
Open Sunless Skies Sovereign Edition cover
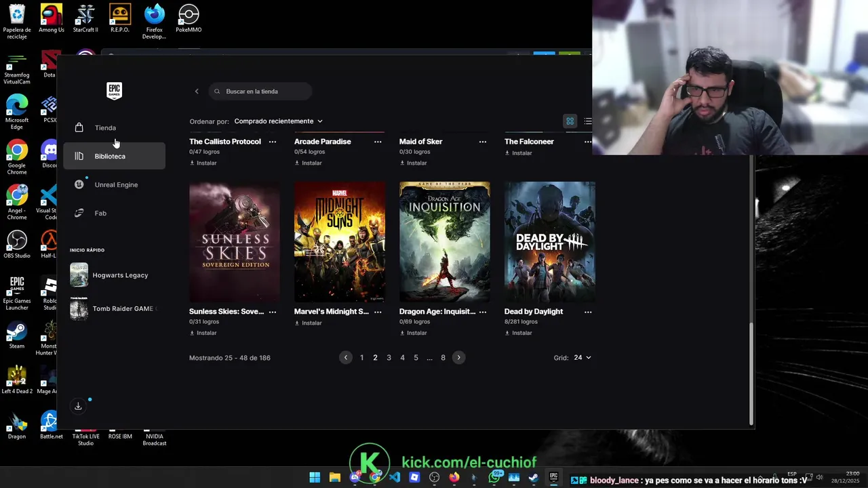pyautogui.click(x=235, y=241)
